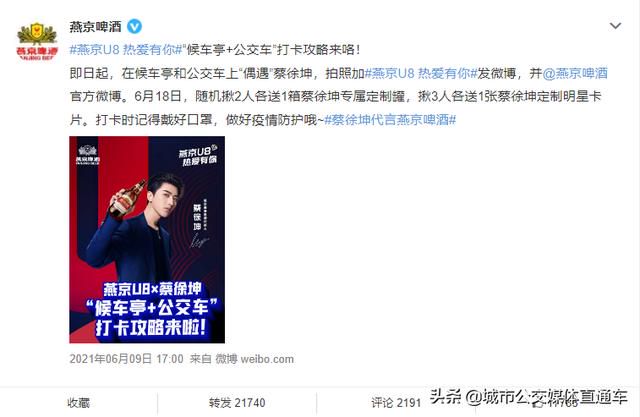Image resolution: width=640 pixels, height=417 pixels.
Task: Open the first #燕京U8 热爱有你# hashtag
Action: (125, 50)
